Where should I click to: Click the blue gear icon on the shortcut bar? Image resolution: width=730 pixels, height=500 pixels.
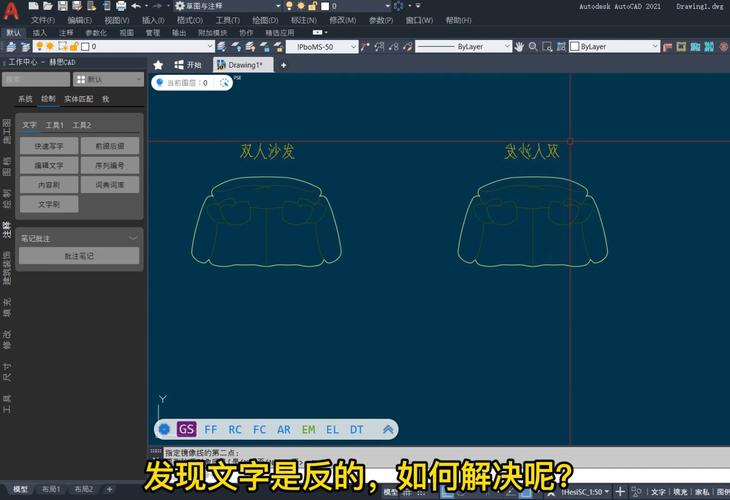(x=164, y=429)
